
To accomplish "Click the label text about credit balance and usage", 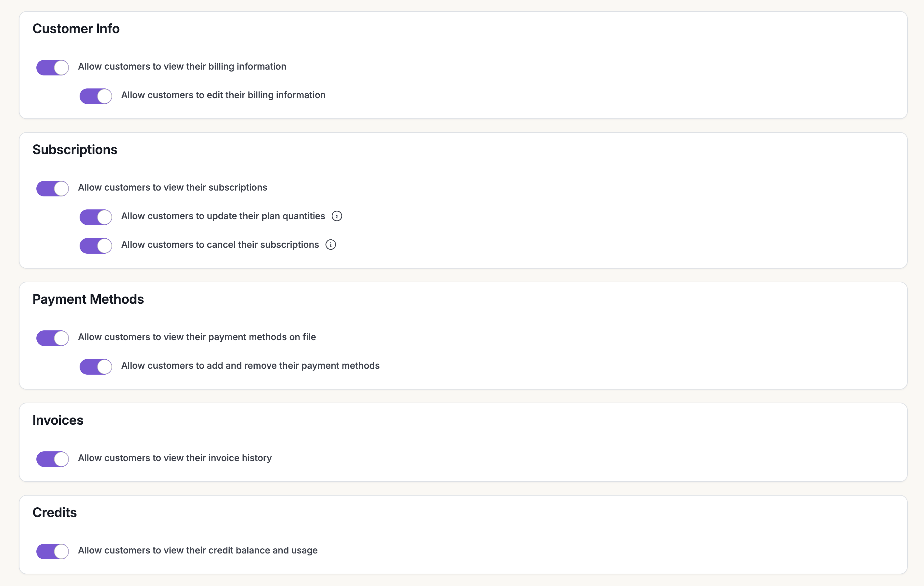I will [198, 550].
